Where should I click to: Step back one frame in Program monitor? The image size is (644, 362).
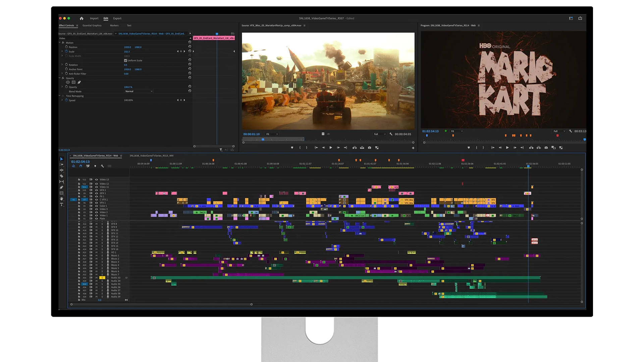(500, 147)
